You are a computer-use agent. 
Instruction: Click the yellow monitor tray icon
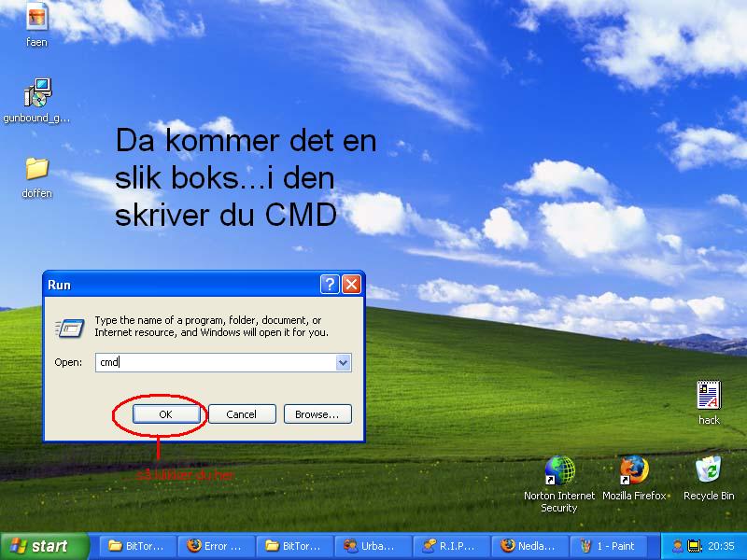click(x=694, y=546)
